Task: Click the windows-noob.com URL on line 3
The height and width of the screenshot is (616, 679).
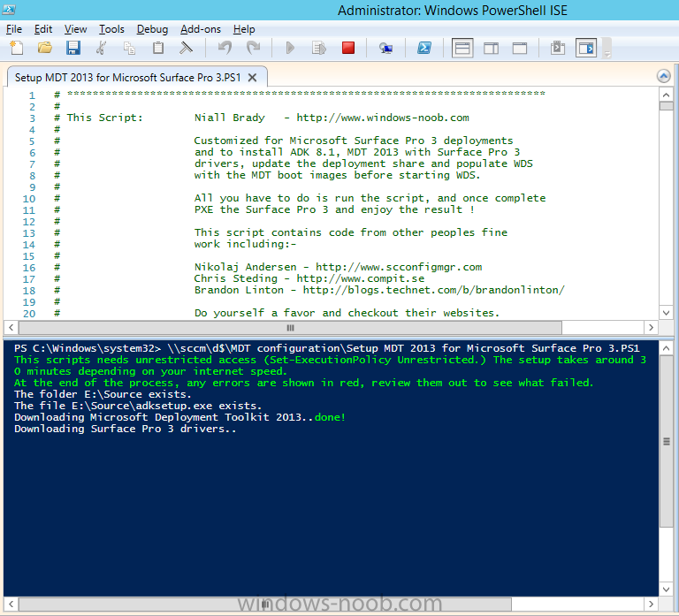Action: tap(383, 118)
